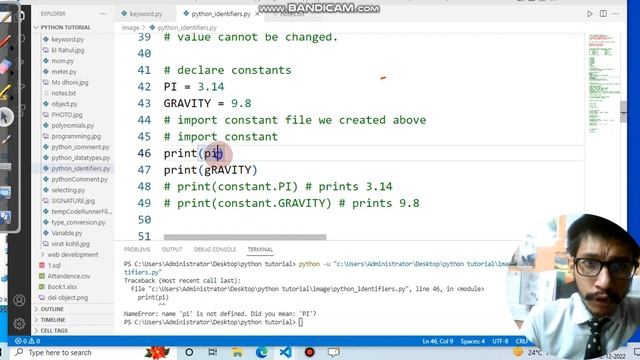The width and height of the screenshot is (640, 360).
Task: Click Visual Studio Code taskbar icon
Action: tap(286, 352)
